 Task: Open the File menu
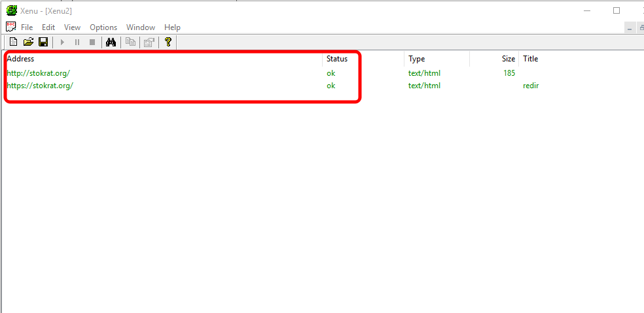pos(27,27)
